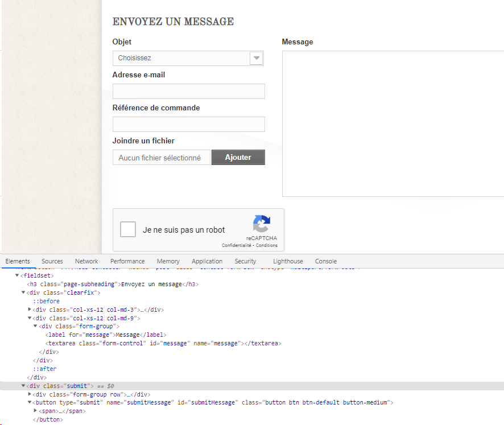Click the reCAPTCHA logo icon
Viewport: 504px width, 425px height.
pyautogui.click(x=262, y=224)
